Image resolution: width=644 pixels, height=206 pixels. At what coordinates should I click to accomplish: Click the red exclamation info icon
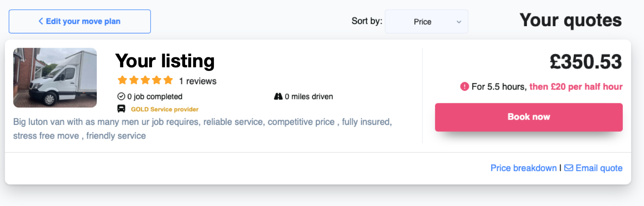pos(464,87)
